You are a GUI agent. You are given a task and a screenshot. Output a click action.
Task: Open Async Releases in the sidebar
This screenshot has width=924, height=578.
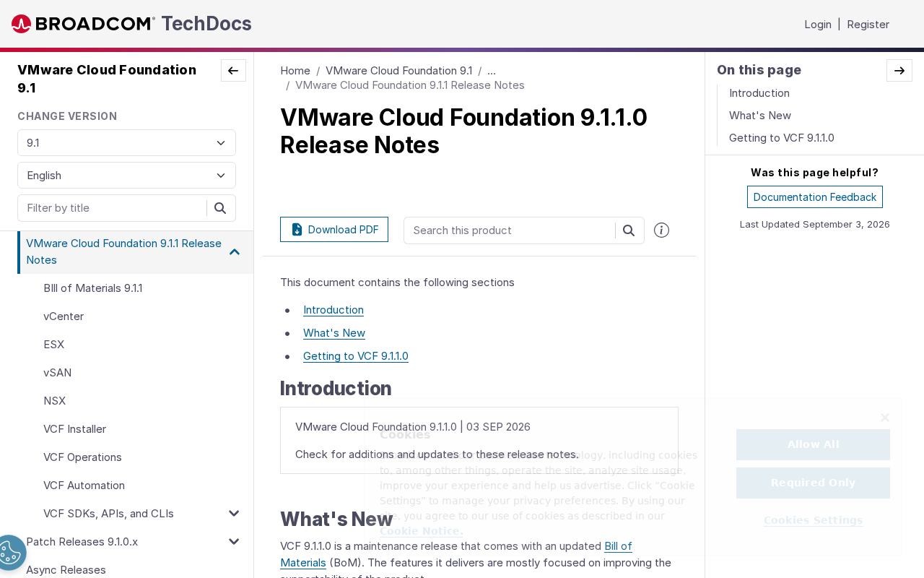(x=66, y=570)
